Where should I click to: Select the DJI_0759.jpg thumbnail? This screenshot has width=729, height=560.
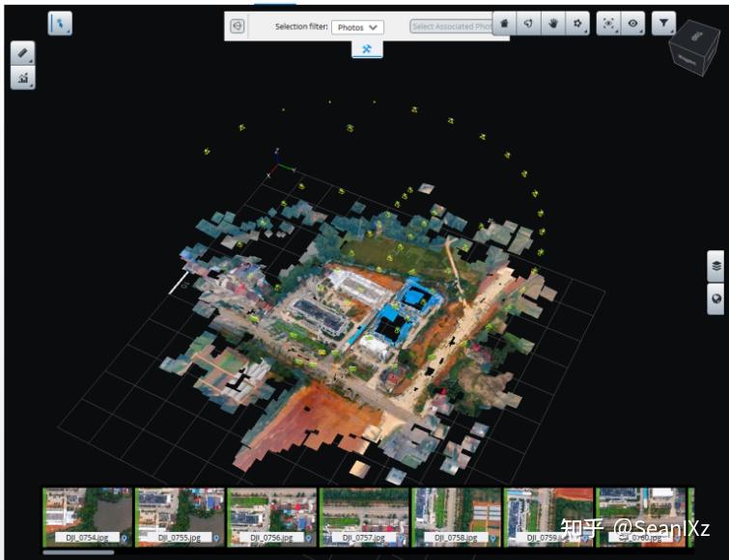pyautogui.click(x=548, y=517)
